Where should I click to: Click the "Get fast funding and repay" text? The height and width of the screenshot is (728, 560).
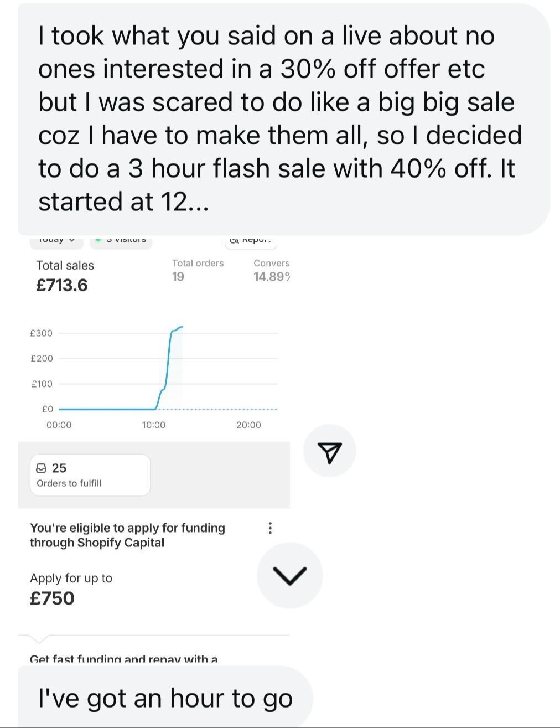click(x=124, y=659)
